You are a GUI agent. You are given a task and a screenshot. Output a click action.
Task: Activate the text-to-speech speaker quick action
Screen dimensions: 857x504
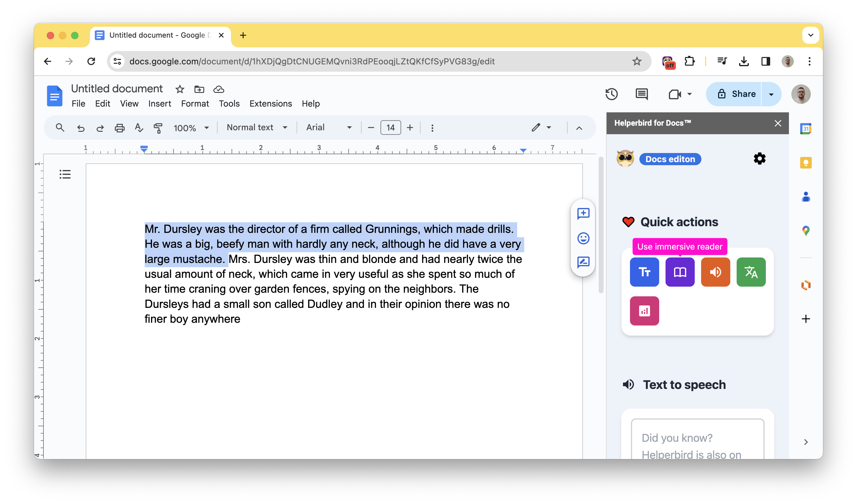pyautogui.click(x=715, y=272)
